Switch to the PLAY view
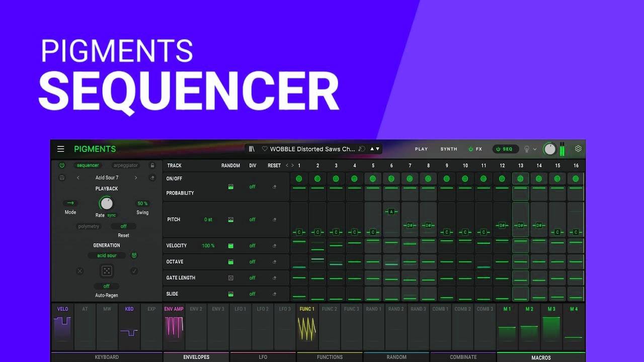 421,149
